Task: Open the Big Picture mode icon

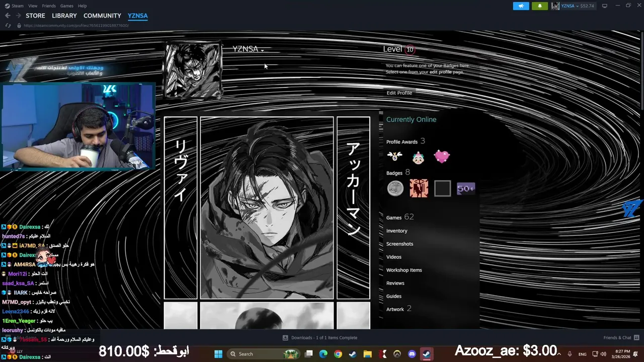Action: tap(605, 6)
